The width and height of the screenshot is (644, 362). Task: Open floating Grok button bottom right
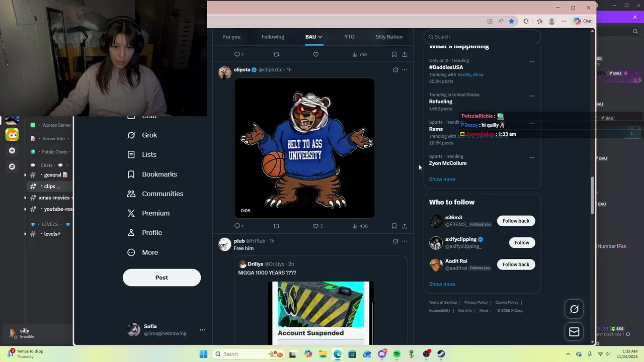tap(574, 309)
